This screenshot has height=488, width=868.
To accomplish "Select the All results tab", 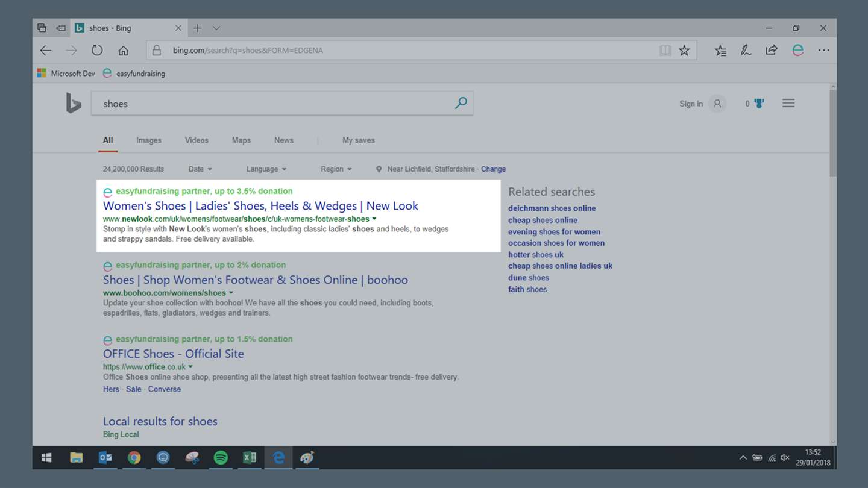I will 108,140.
